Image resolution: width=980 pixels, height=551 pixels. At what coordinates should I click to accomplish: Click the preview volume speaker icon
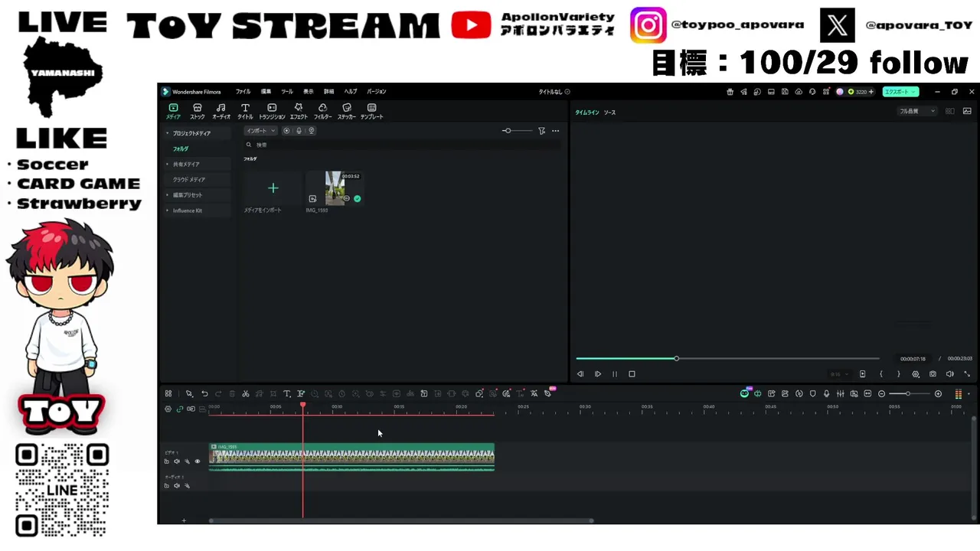coord(949,374)
